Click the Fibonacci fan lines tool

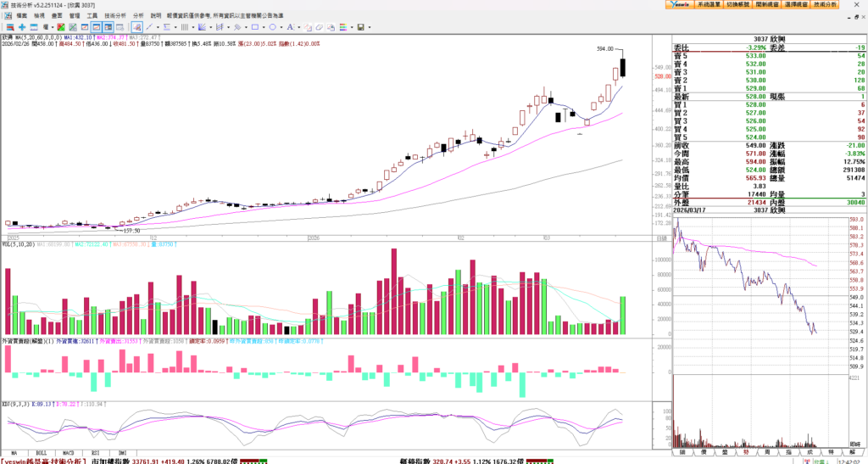pos(202,27)
